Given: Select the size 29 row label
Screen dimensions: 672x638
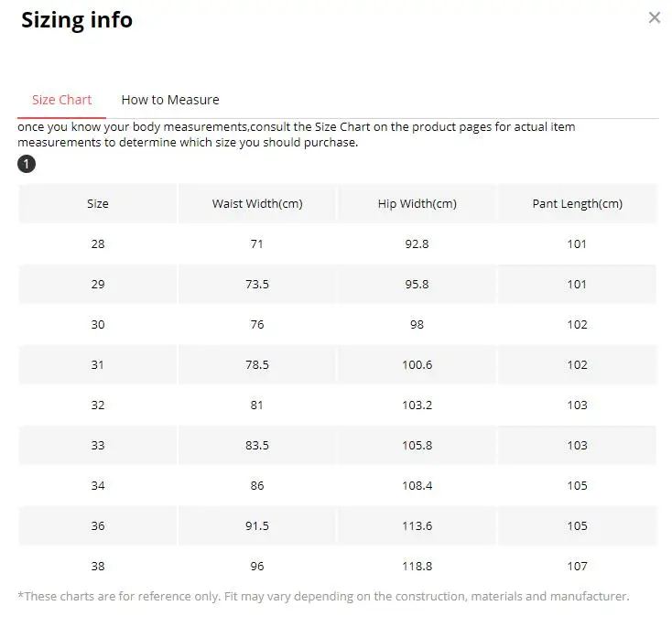Looking at the screenshot, I should point(98,284).
